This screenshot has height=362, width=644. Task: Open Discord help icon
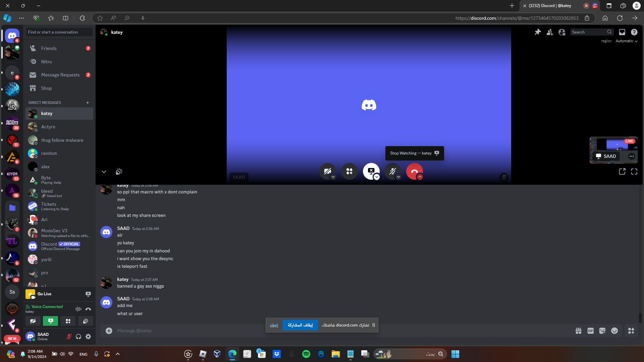(634, 32)
